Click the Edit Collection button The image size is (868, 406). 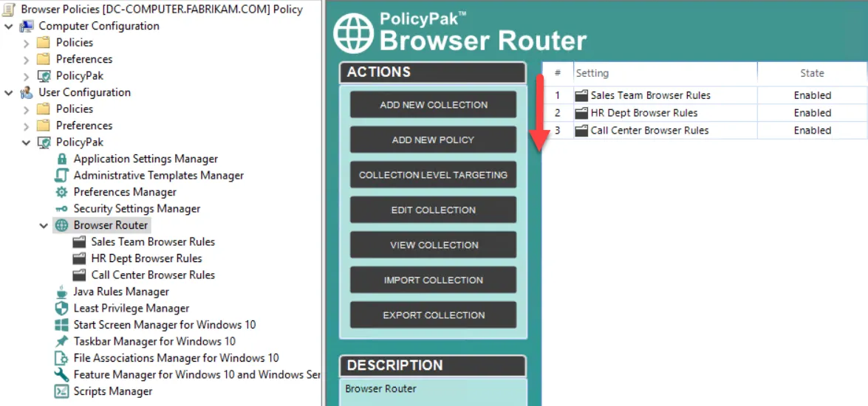pos(434,210)
